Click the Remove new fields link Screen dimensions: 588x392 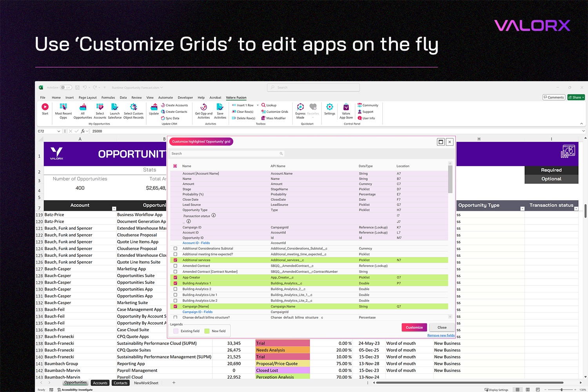tap(441, 336)
